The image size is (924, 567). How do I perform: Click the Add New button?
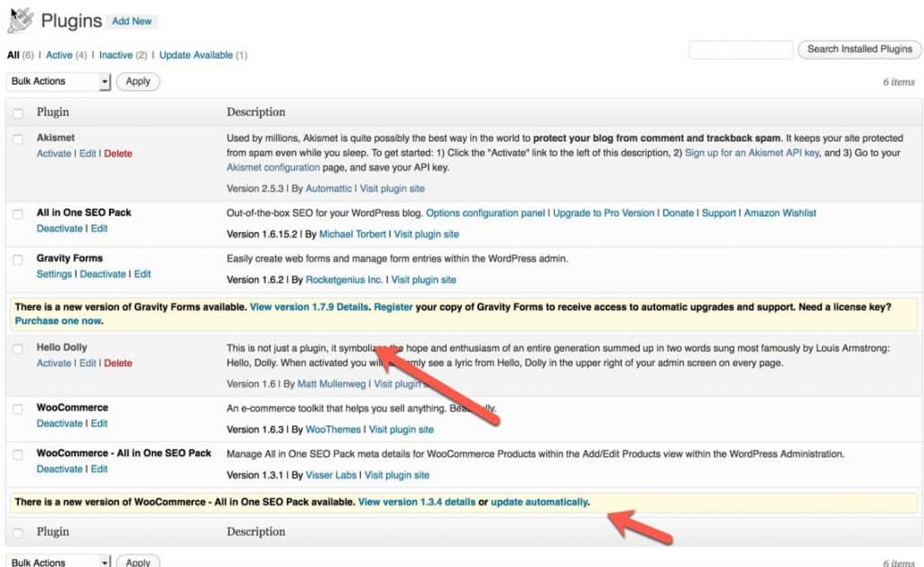point(132,21)
